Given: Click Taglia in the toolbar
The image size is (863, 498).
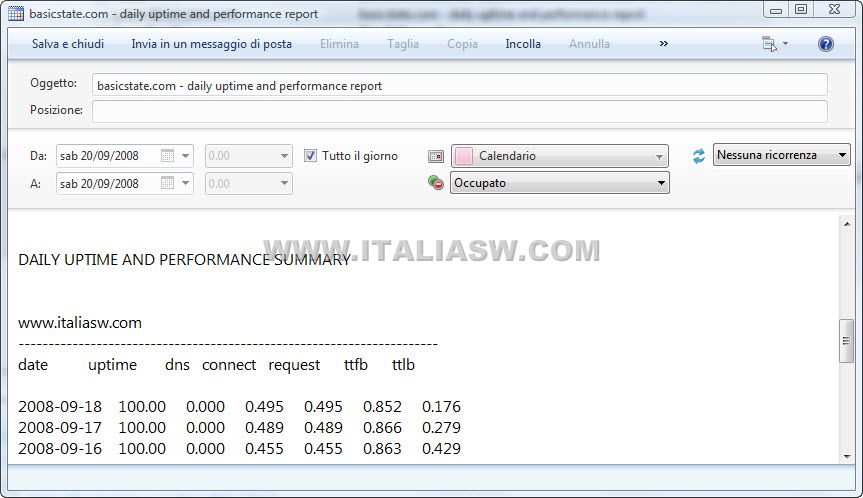Looking at the screenshot, I should 403,44.
